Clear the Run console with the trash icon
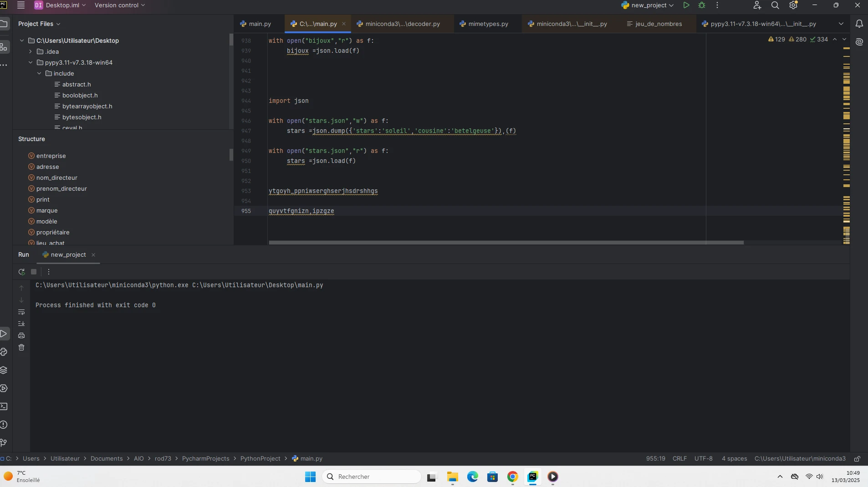This screenshot has width=868, height=487. point(21,348)
